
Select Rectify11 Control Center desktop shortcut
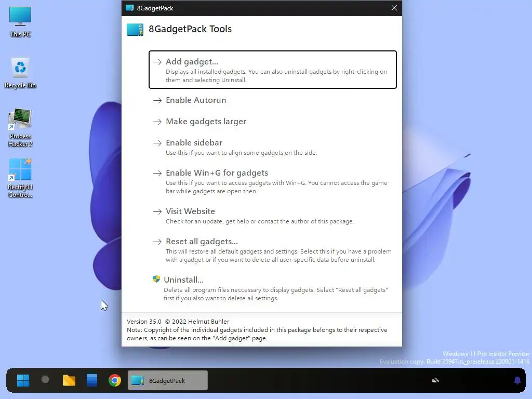pyautogui.click(x=20, y=179)
